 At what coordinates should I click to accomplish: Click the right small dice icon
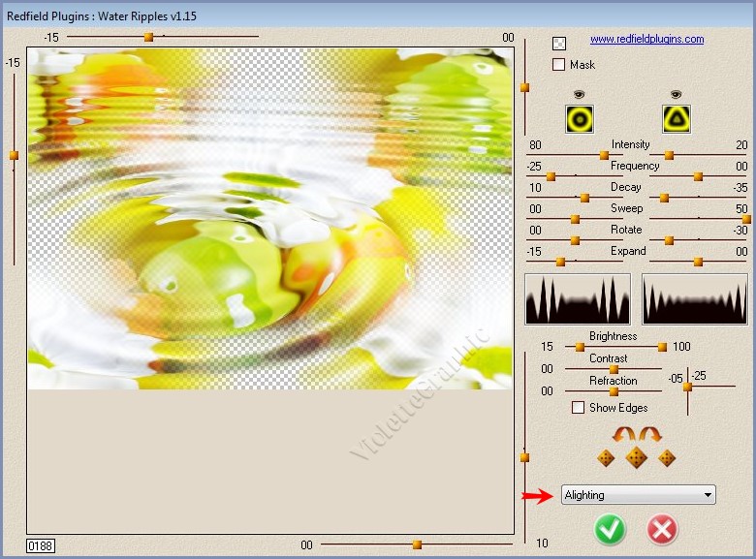coord(667,458)
